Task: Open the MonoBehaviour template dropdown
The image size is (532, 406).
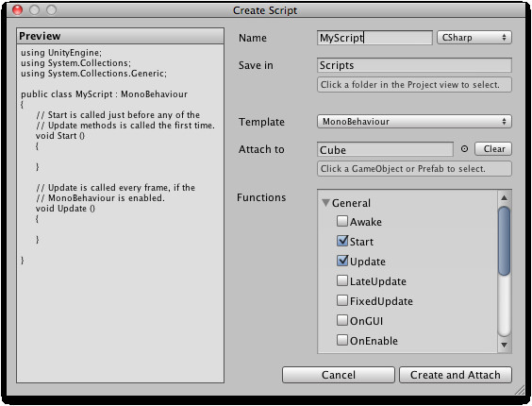Action: coord(414,121)
